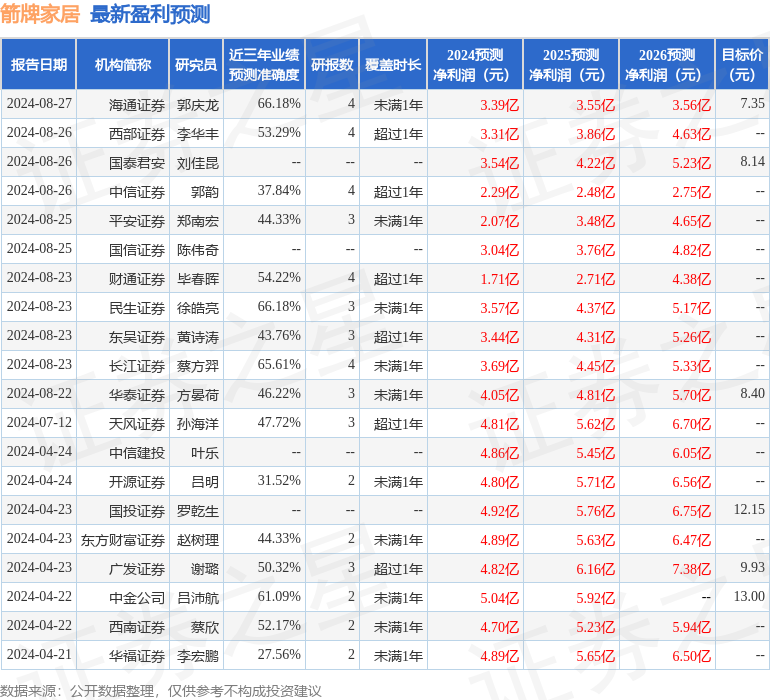Click the date 2024-08-27

click(39, 104)
